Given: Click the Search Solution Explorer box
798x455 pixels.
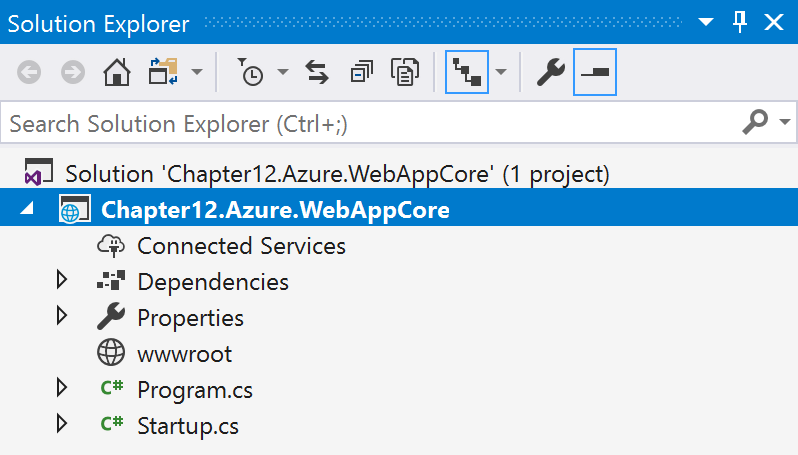Looking at the screenshot, I should tap(370, 124).
